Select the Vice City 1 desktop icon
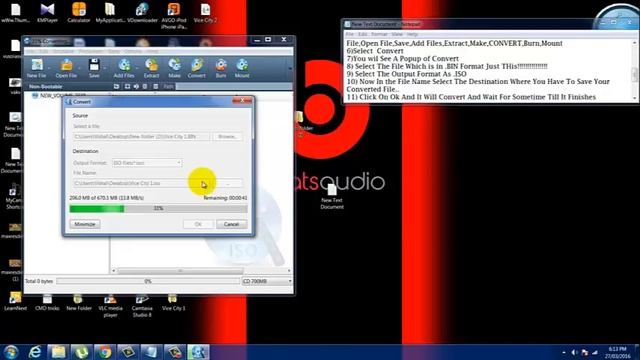The image size is (640, 360). pos(173,302)
